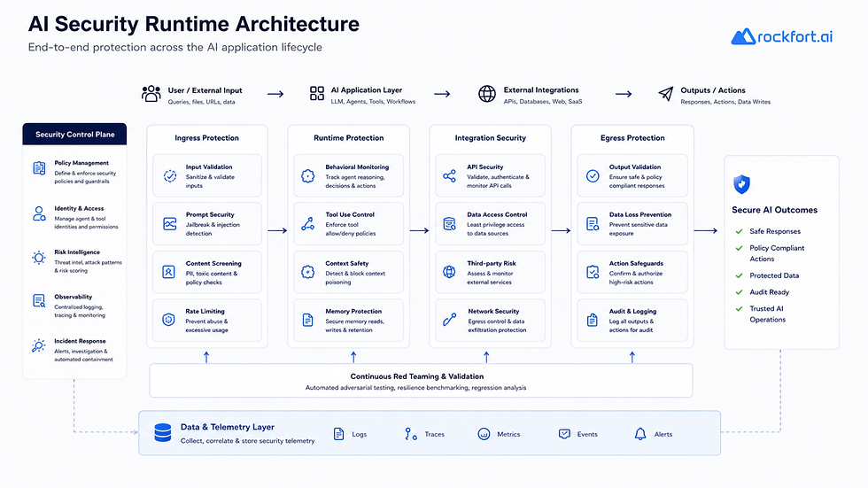Click the Incident Response icon
Screen dimensions: 868x488
click(38, 345)
